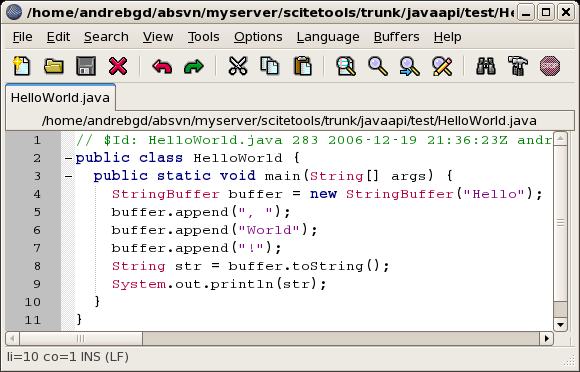Click the binoculars toolbar icon

(x=486, y=67)
